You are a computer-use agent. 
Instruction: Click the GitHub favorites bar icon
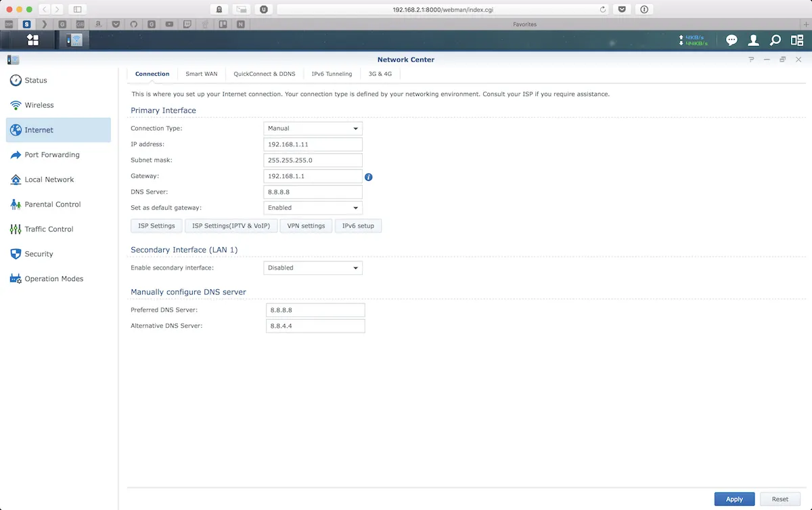coord(133,24)
